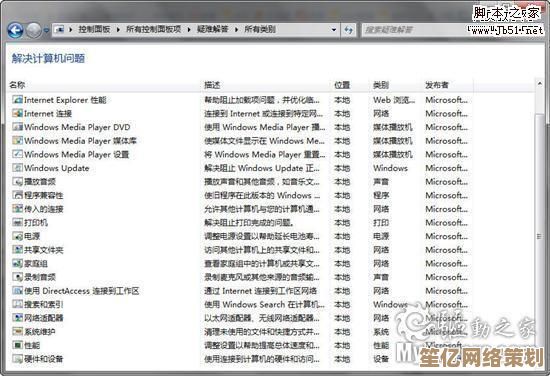The height and width of the screenshot is (376, 550).
Task: Expand the arrow after 疑难解答 breadcrumb
Action: pyautogui.click(x=236, y=30)
